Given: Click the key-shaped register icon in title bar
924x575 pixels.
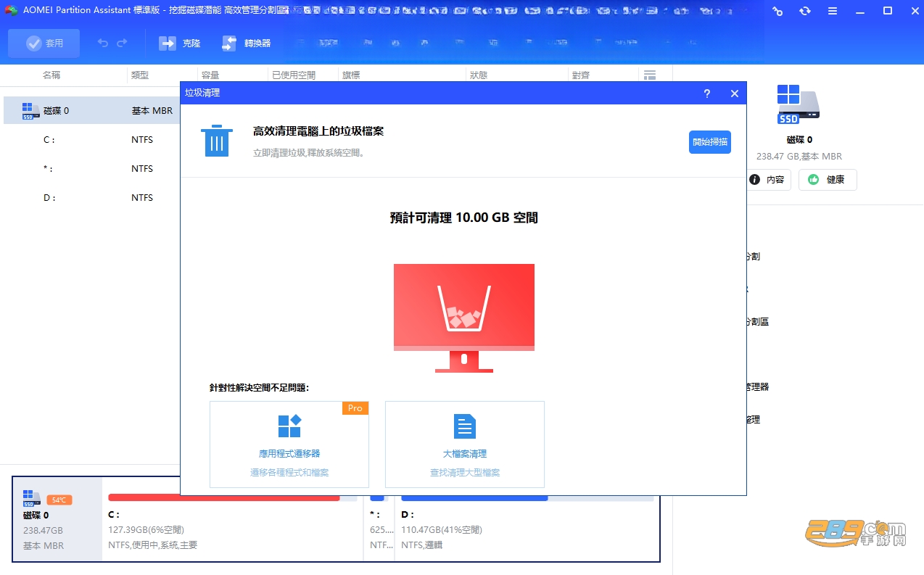Looking at the screenshot, I should point(777,11).
